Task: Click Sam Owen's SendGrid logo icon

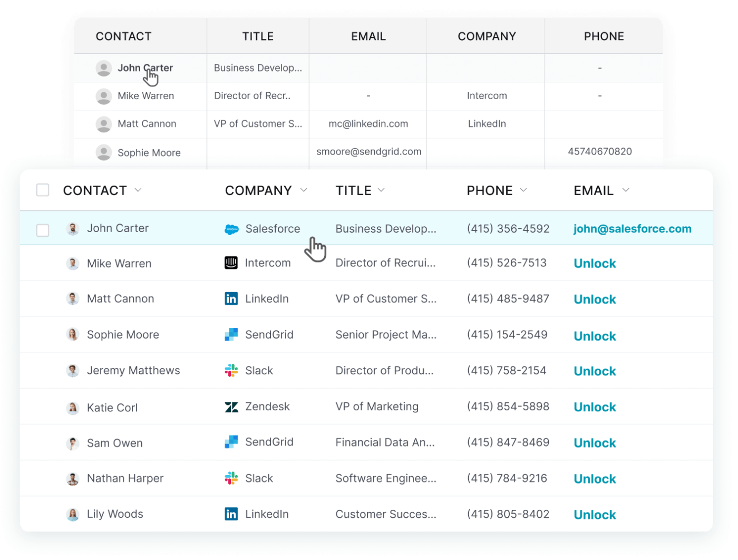Action: click(x=231, y=442)
